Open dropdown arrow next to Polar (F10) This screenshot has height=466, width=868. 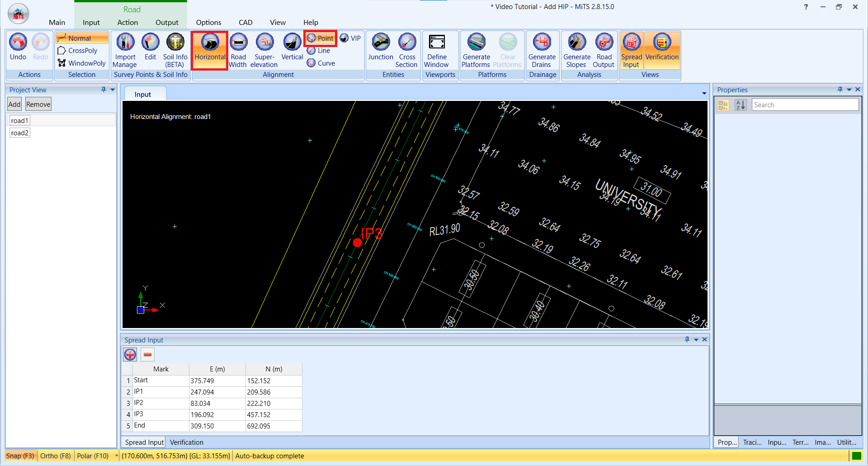(x=116, y=456)
